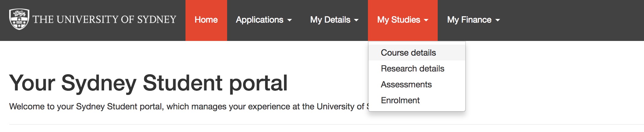The height and width of the screenshot is (132, 644).
Task: Collapse the My Studies menu label
Action: point(403,20)
